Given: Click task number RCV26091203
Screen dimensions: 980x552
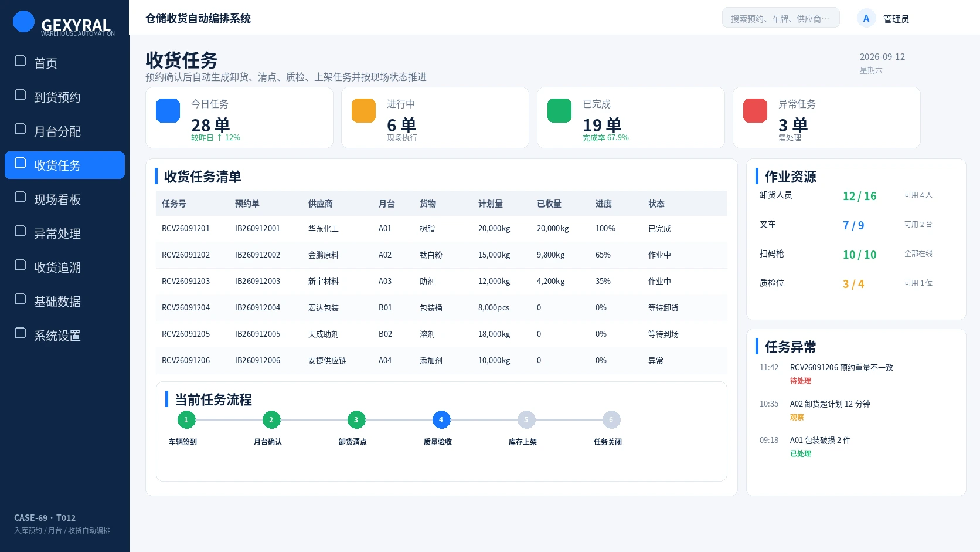Looking at the screenshot, I should pos(186,281).
